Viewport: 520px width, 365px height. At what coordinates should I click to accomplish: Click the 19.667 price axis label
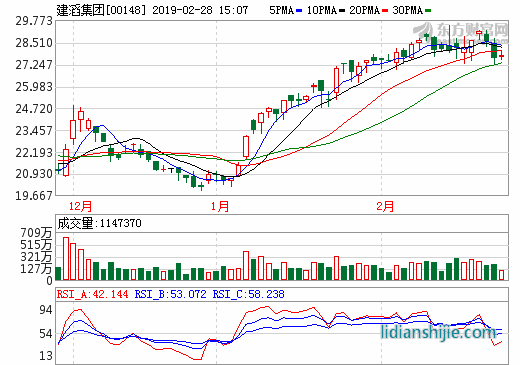pyautogui.click(x=34, y=195)
